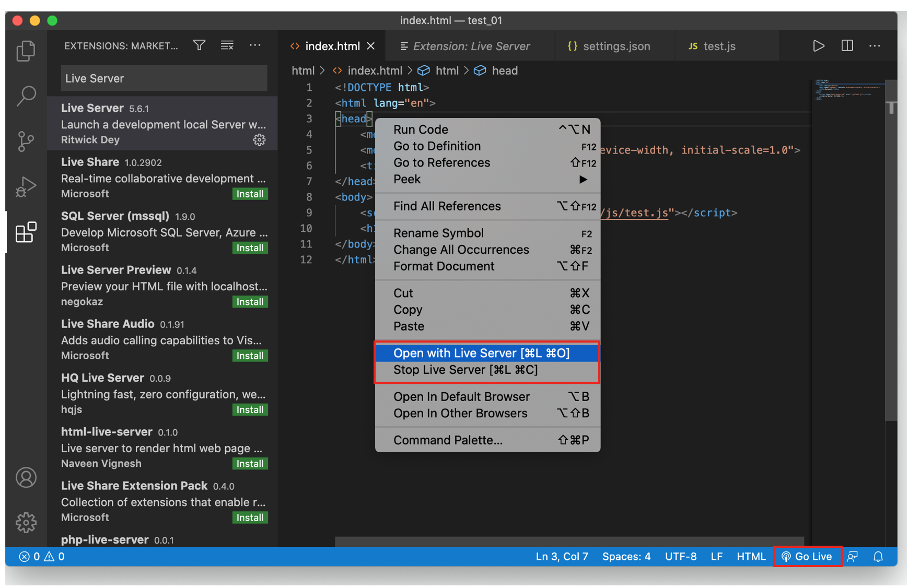The width and height of the screenshot is (907, 588).
Task: Select Stop Live Server menu entry
Action: (x=487, y=370)
